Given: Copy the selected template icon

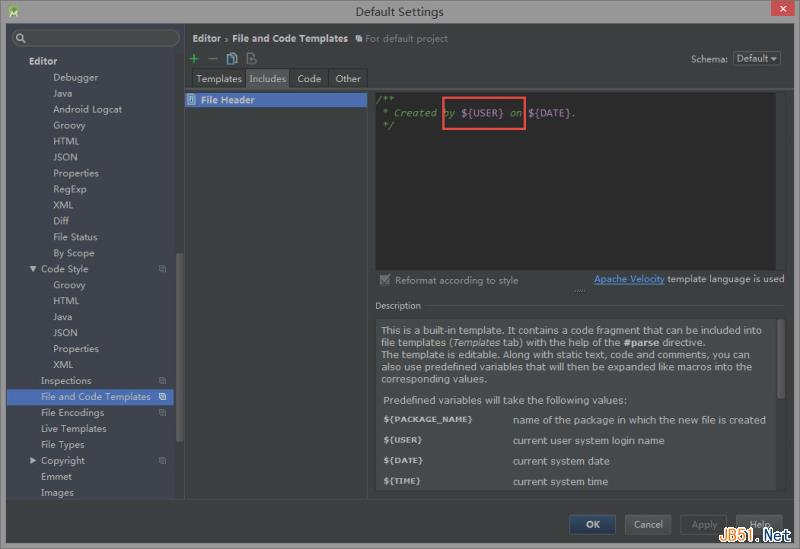Looking at the screenshot, I should pyautogui.click(x=232, y=59).
